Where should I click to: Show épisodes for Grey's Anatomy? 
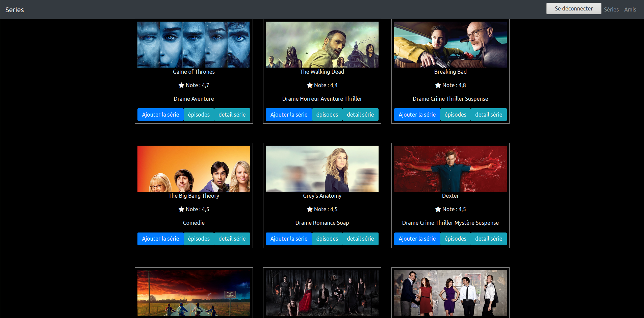[327, 239]
